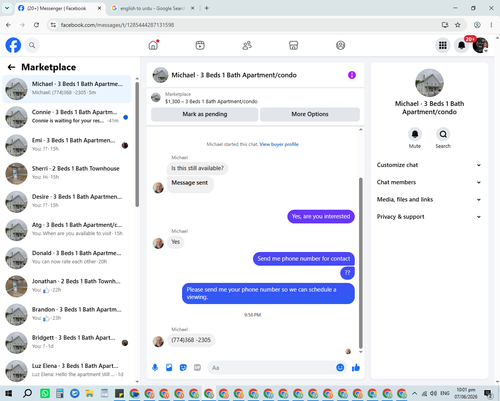500x401 pixels.
Task: Choose a GIF with the GIF icon
Action: click(x=197, y=368)
